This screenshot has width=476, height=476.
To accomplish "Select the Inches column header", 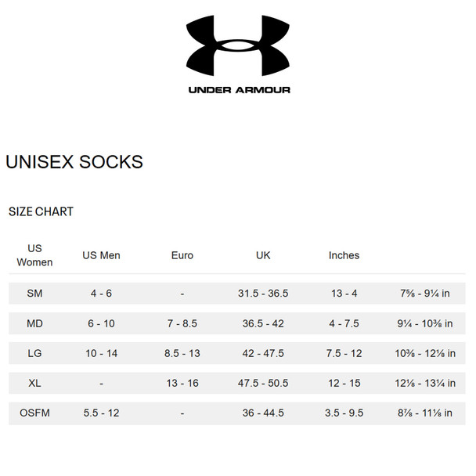I will 344,255.
